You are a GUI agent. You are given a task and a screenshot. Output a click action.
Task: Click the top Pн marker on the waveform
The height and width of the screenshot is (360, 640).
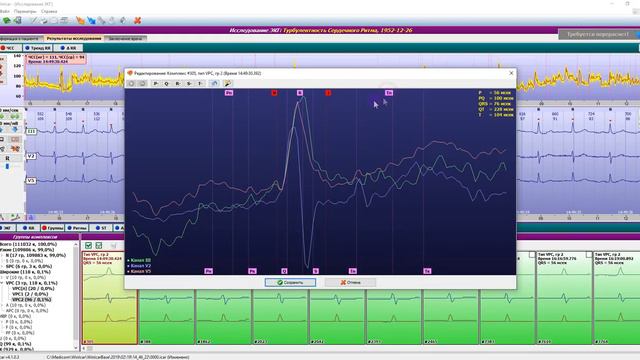(x=229, y=93)
